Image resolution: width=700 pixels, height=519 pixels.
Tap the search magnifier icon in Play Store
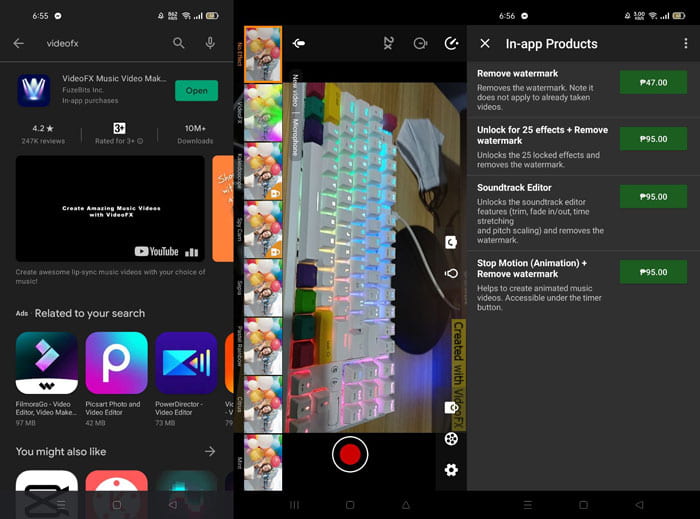(x=178, y=43)
